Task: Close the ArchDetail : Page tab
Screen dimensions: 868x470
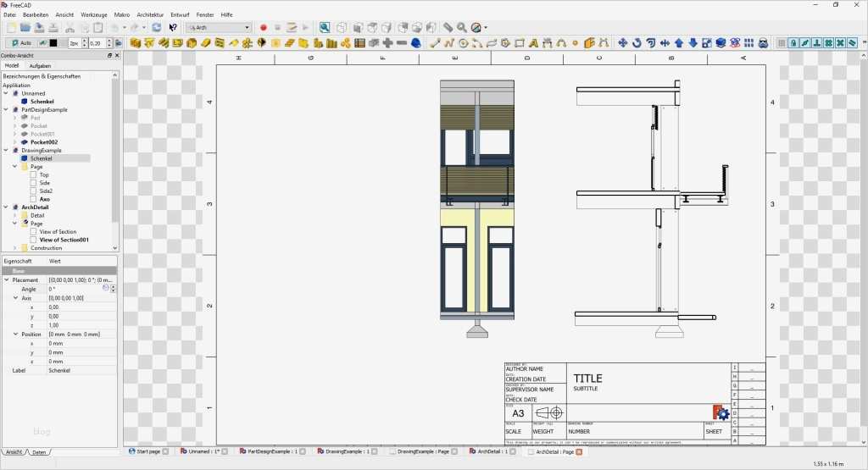Action: pyautogui.click(x=579, y=451)
